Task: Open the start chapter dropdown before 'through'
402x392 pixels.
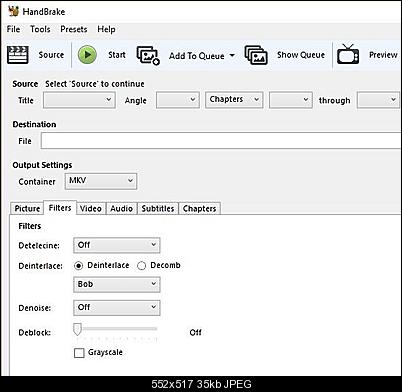Action: tap(291, 100)
